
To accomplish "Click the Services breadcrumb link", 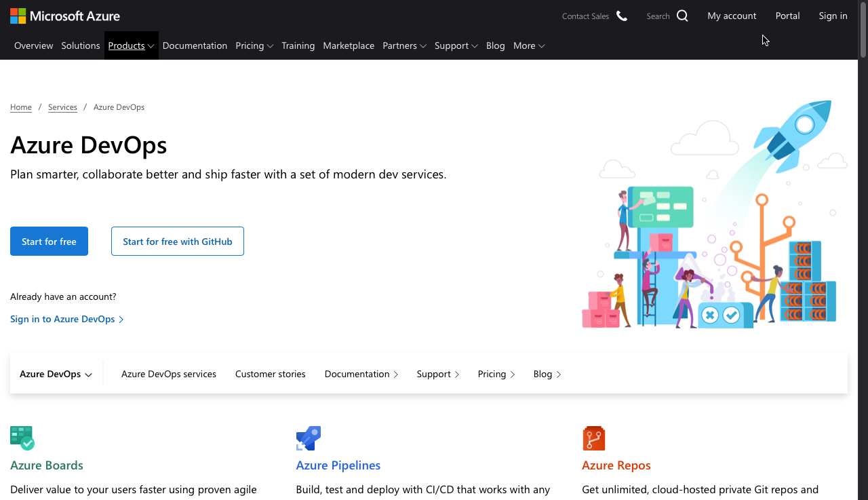I will click(x=62, y=107).
